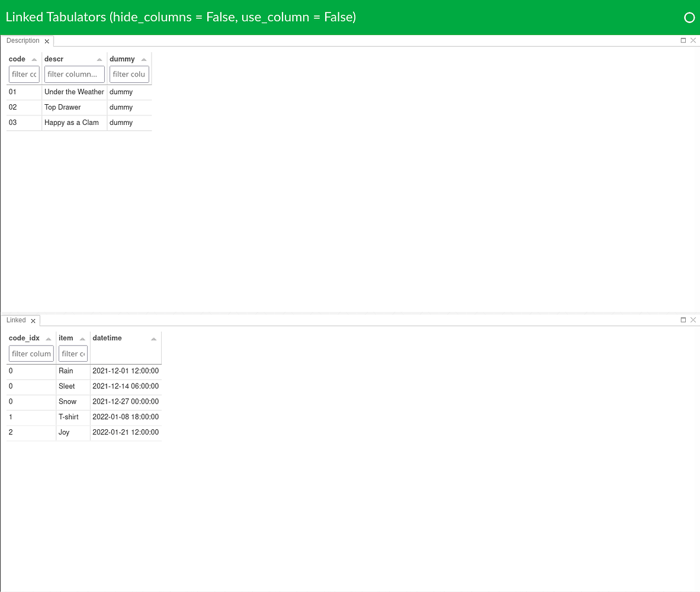This screenshot has width=700, height=592.
Task: Click the filter input under the item column
Action: [x=73, y=353]
